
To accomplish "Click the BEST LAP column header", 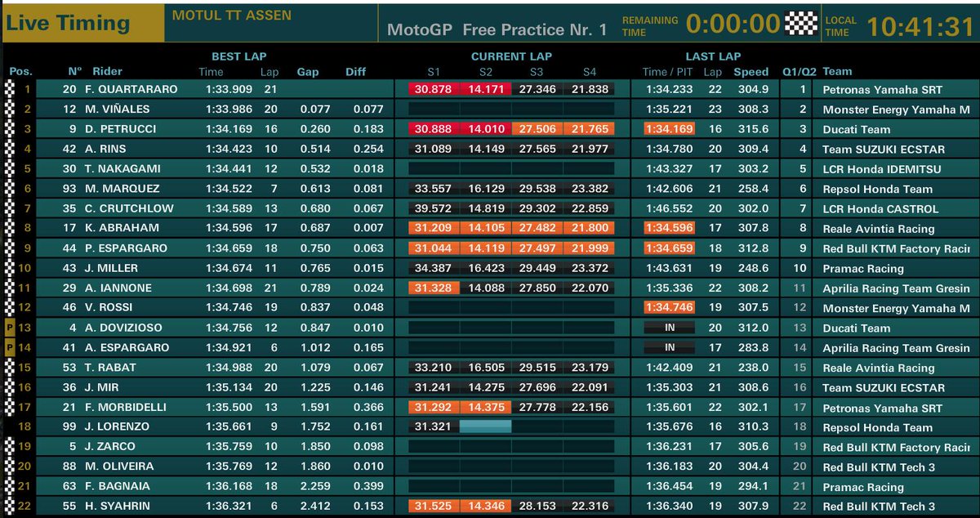I will [238, 56].
